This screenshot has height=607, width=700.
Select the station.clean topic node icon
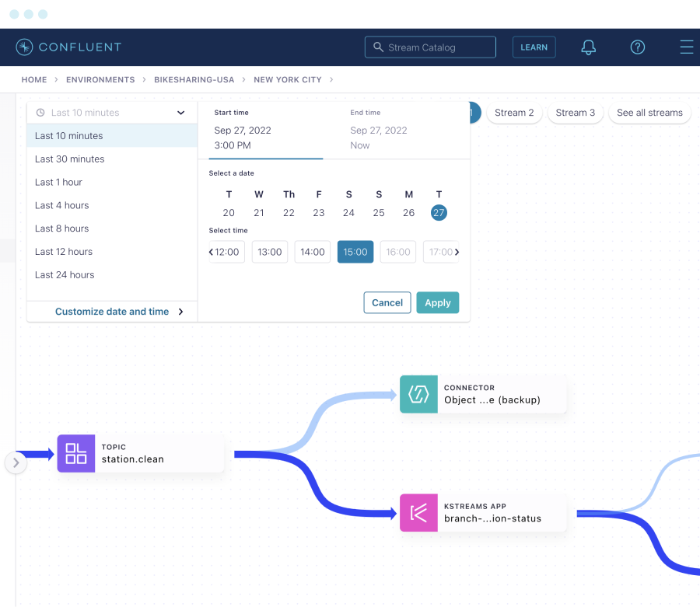pos(75,453)
